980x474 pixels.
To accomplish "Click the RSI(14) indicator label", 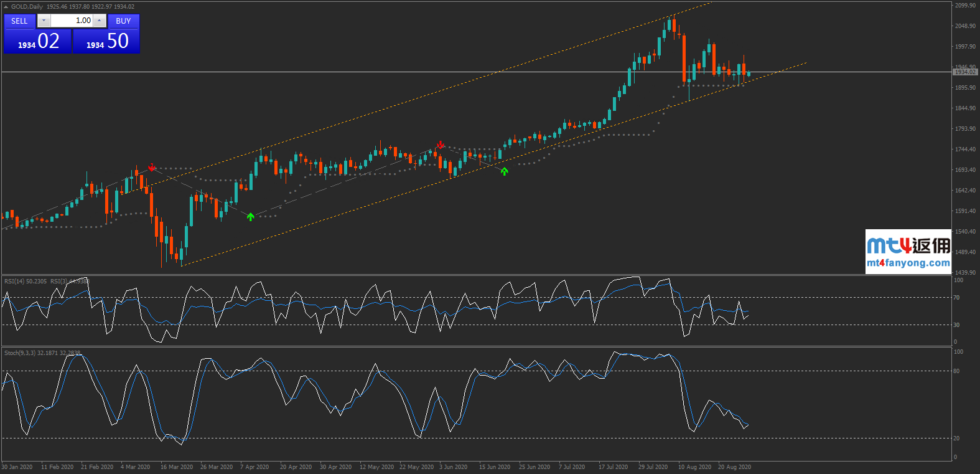I will click(26, 282).
